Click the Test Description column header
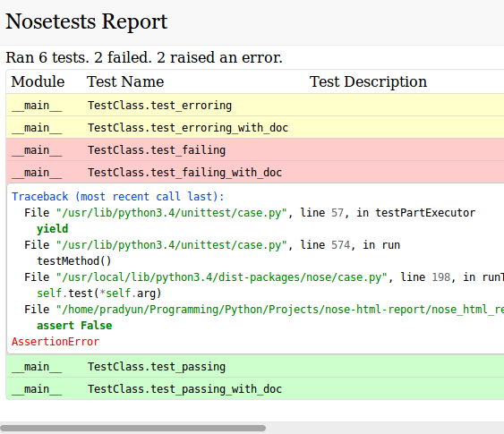Image resolution: width=504 pixels, height=434 pixels. (368, 81)
